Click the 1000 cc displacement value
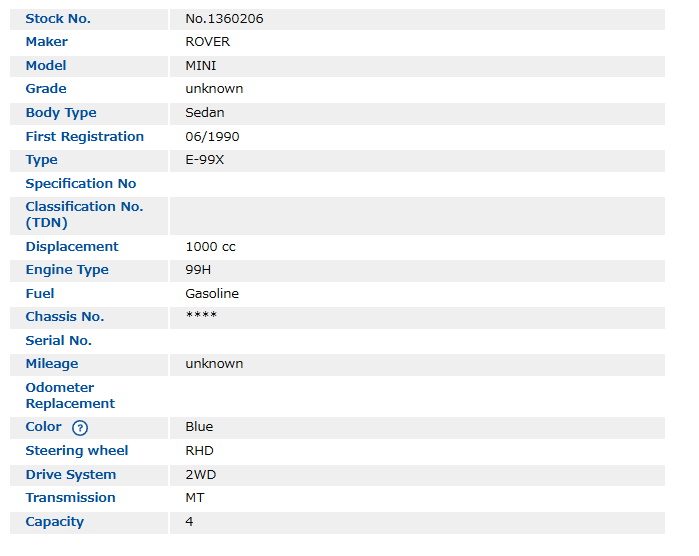The image size is (699, 556). [210, 247]
